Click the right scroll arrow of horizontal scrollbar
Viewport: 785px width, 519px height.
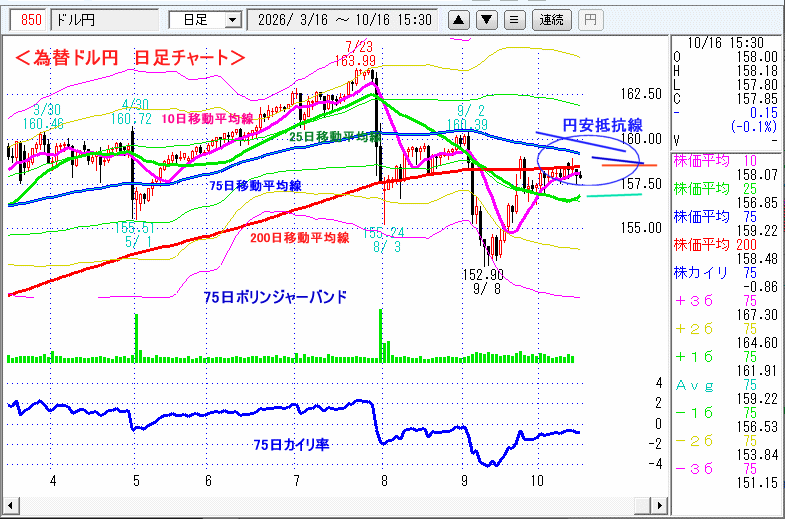click(659, 505)
